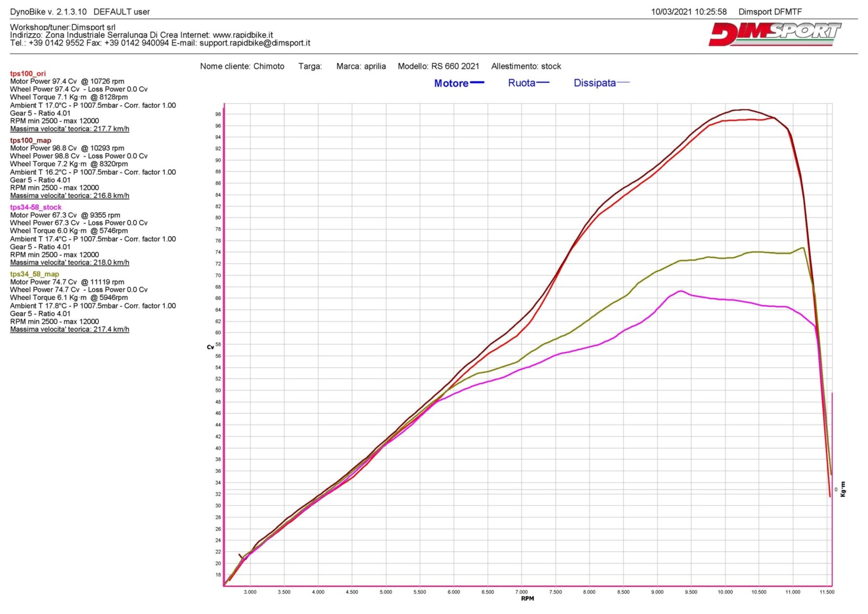Click the 216.8 km/h max speed line
Screen dimensions: 868x614
[x=69, y=195]
